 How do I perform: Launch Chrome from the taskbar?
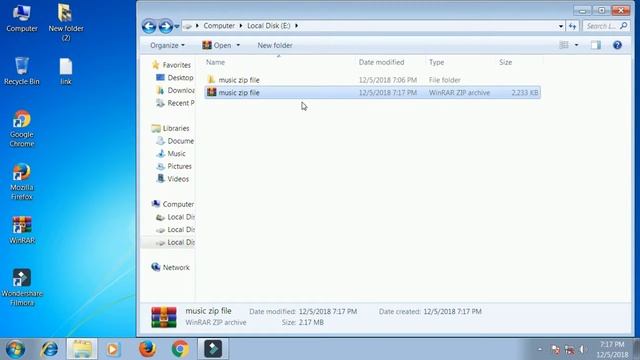tap(180, 349)
